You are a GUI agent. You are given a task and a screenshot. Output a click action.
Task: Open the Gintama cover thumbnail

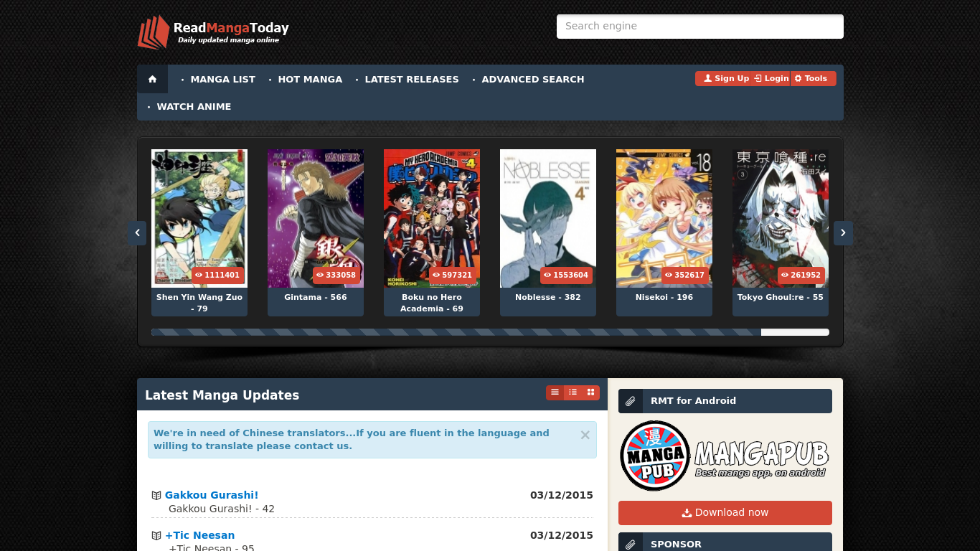click(x=316, y=218)
